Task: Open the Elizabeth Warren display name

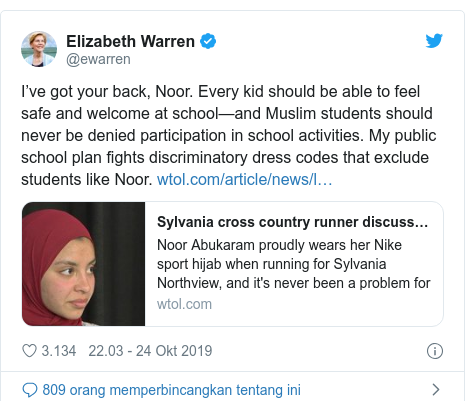Action: [x=130, y=41]
